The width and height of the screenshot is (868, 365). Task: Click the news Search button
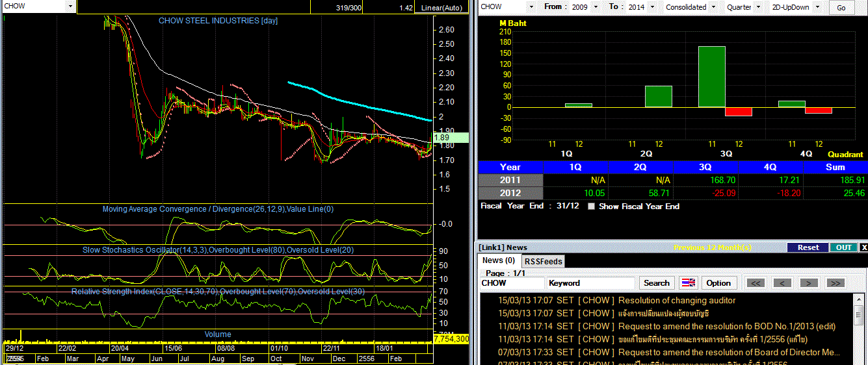click(x=657, y=283)
